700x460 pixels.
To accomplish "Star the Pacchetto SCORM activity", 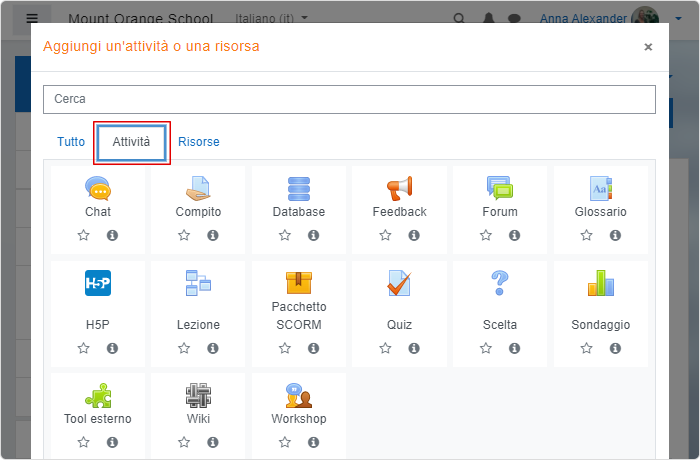I will click(x=285, y=348).
